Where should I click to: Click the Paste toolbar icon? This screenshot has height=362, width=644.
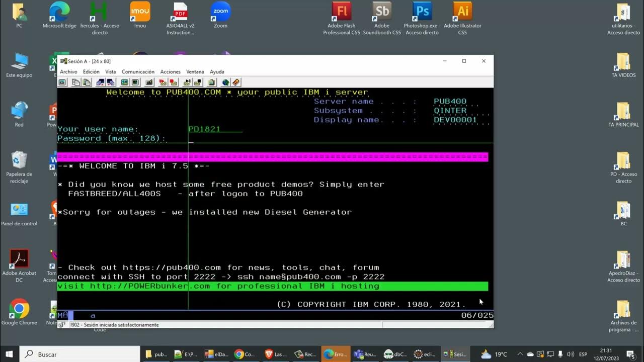tap(87, 82)
